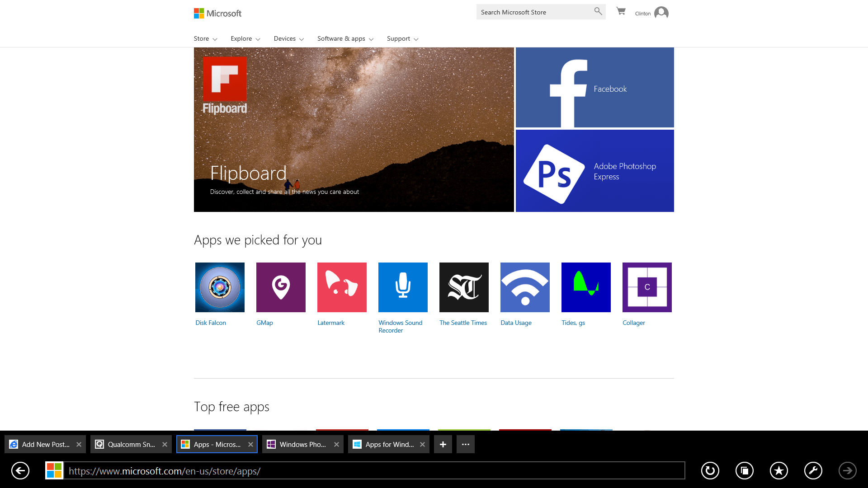Open the Disk Falcon link

pos(211,323)
